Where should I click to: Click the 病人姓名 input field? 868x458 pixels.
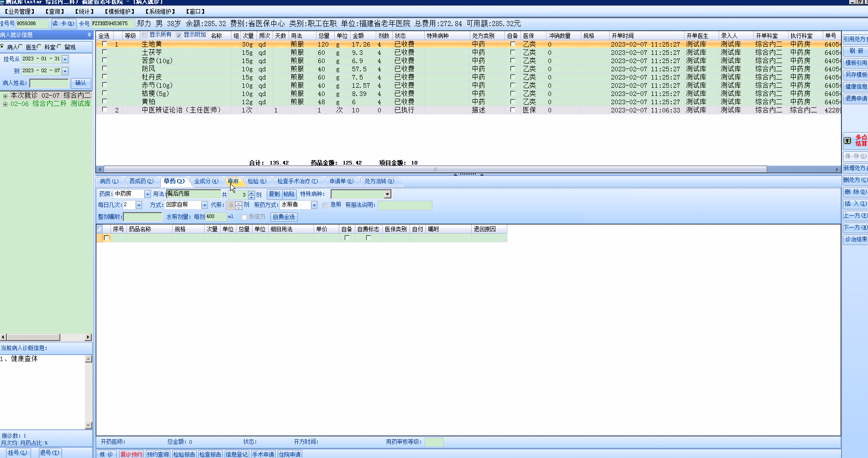click(x=49, y=83)
